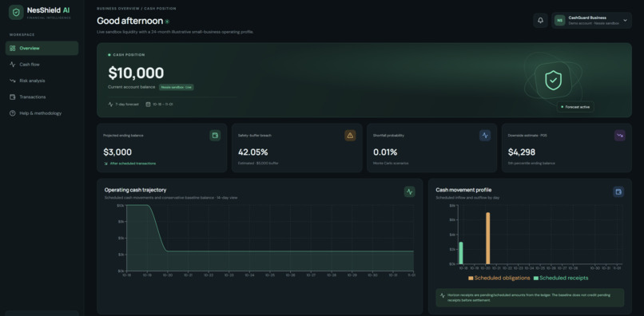
Task: Click the $3,000 projected ending balance
Action: coord(117,152)
